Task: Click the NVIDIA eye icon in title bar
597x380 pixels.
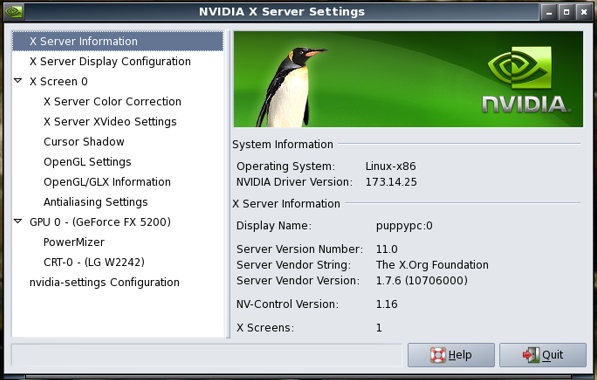Action: tap(14, 11)
